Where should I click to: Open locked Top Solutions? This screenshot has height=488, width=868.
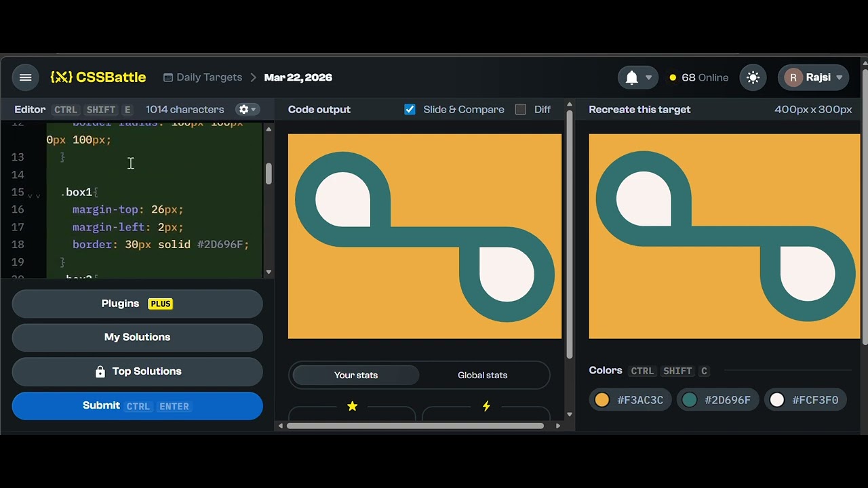137,371
